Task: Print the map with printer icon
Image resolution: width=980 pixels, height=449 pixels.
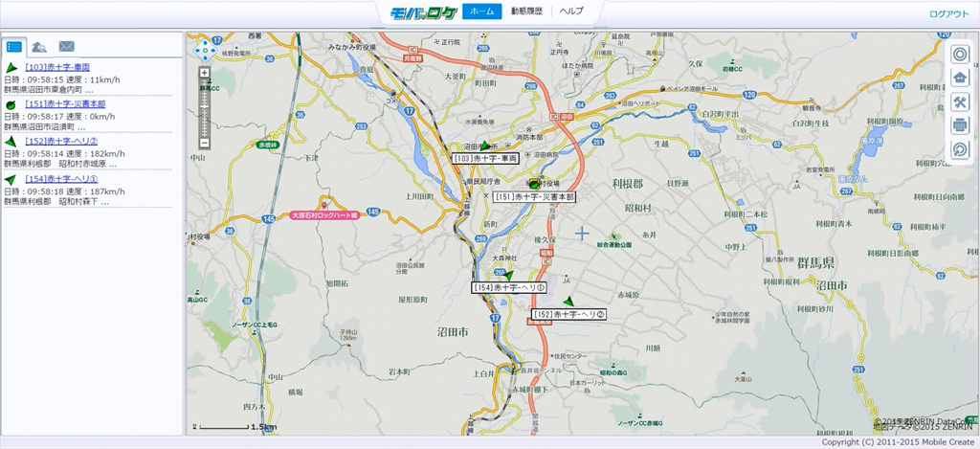Action: tap(960, 125)
